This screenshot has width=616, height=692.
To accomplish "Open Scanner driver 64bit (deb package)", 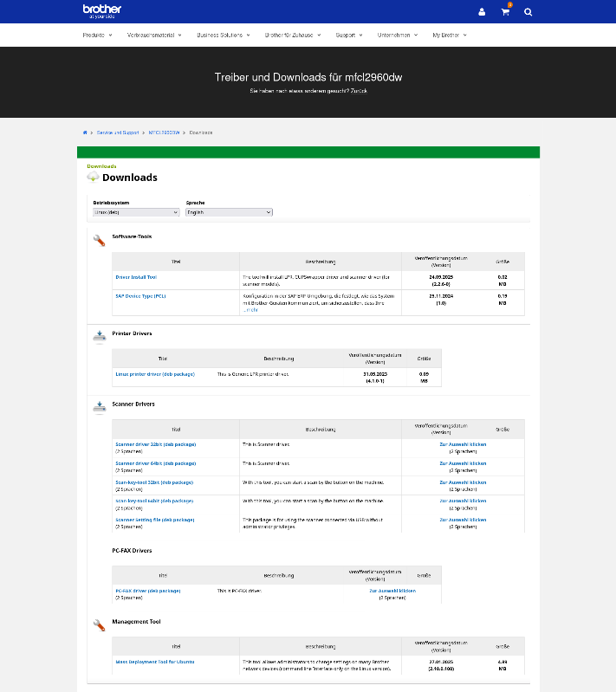I will (155, 463).
